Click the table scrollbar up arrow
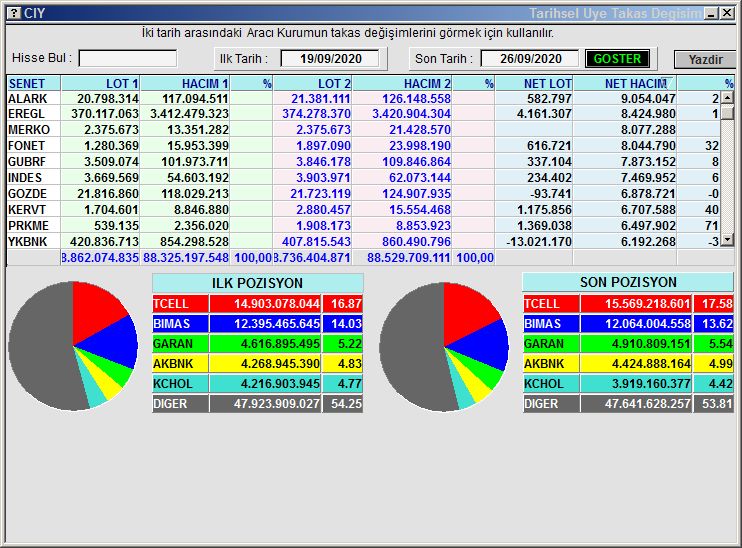Screen dimensions: 742x548 pyautogui.click(x=727, y=98)
